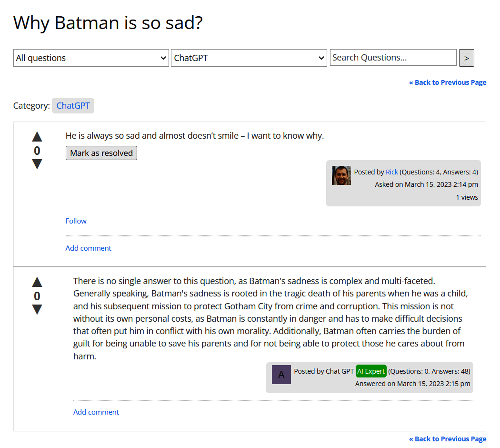Click top 'Back to Previous Page' link
The image size is (500, 448).
click(x=448, y=82)
